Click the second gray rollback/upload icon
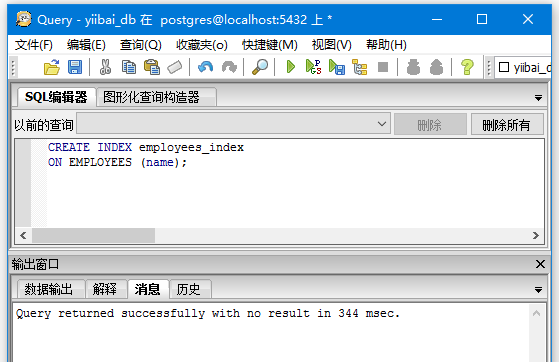Image resolution: width=559 pixels, height=362 pixels. (x=436, y=67)
